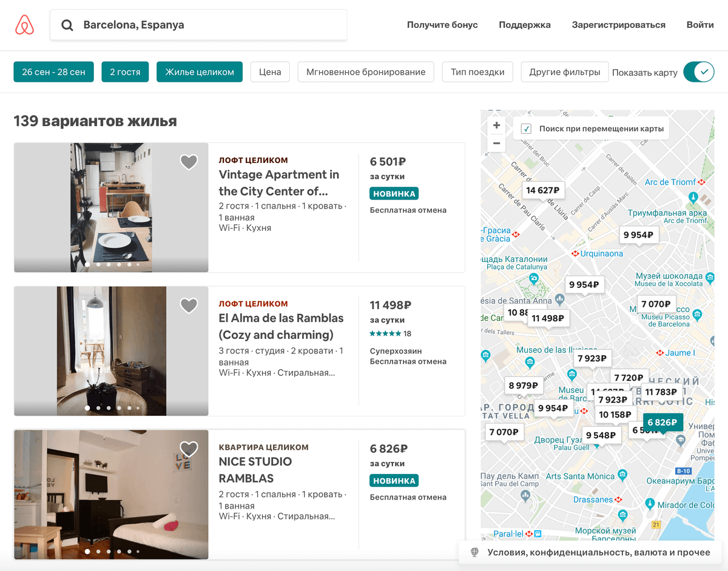The height and width of the screenshot is (571, 728).
Task: Click НОВИНКА badge on NICE STUDIO RAMBLAS
Action: 394,481
